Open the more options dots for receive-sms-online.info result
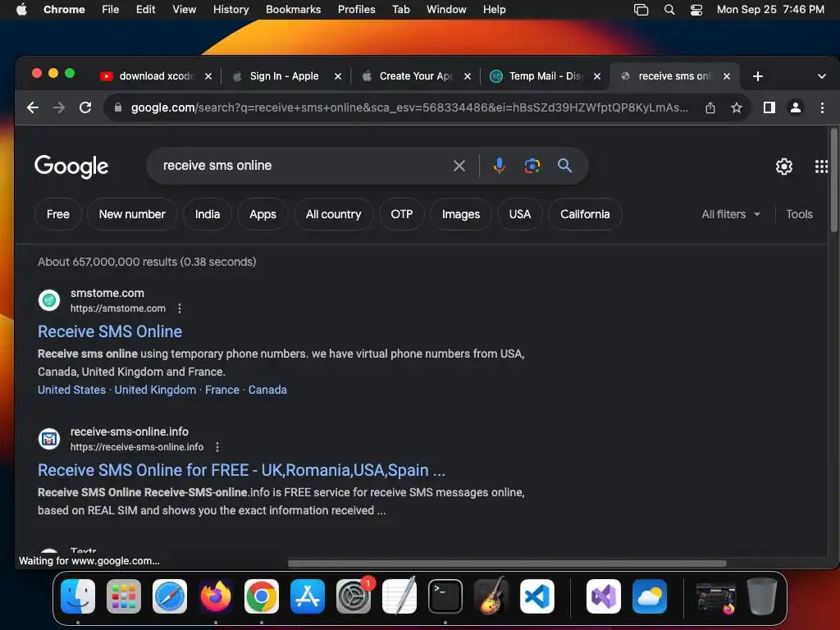Image resolution: width=840 pixels, height=630 pixels. pos(217,447)
